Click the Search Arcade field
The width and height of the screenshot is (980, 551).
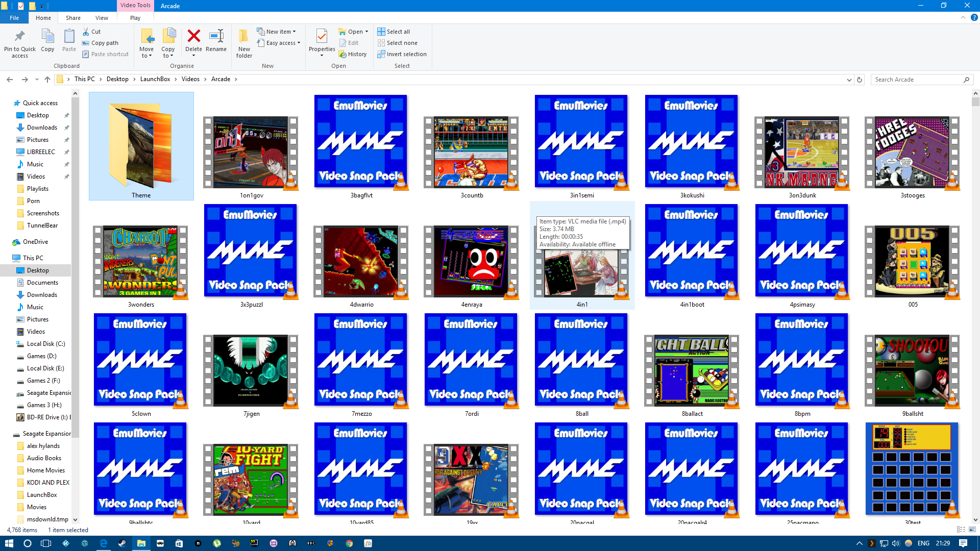pos(916,80)
